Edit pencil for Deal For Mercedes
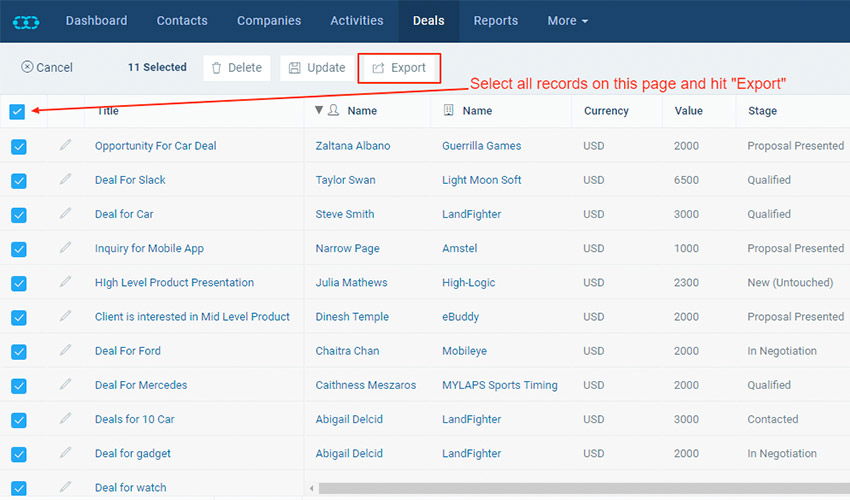 pos(65,384)
